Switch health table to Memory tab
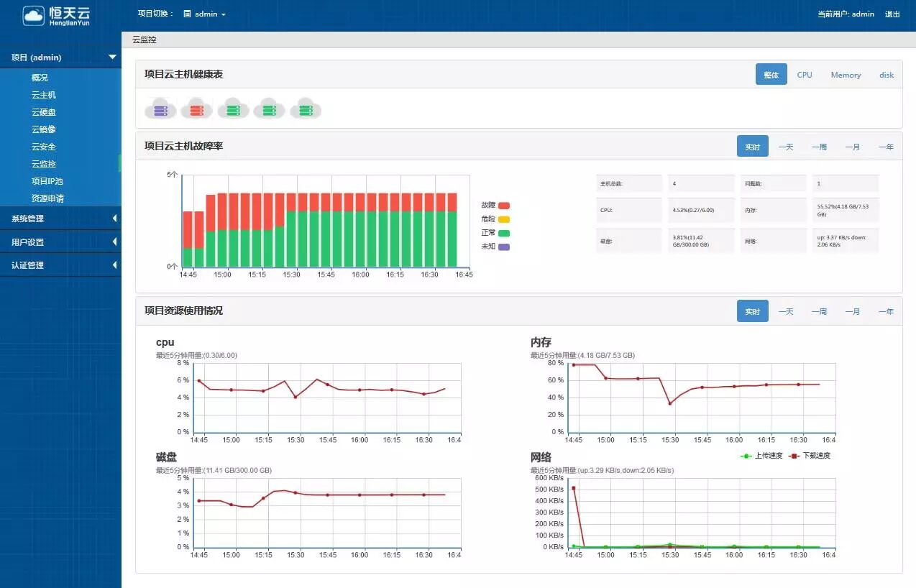 pyautogui.click(x=846, y=75)
